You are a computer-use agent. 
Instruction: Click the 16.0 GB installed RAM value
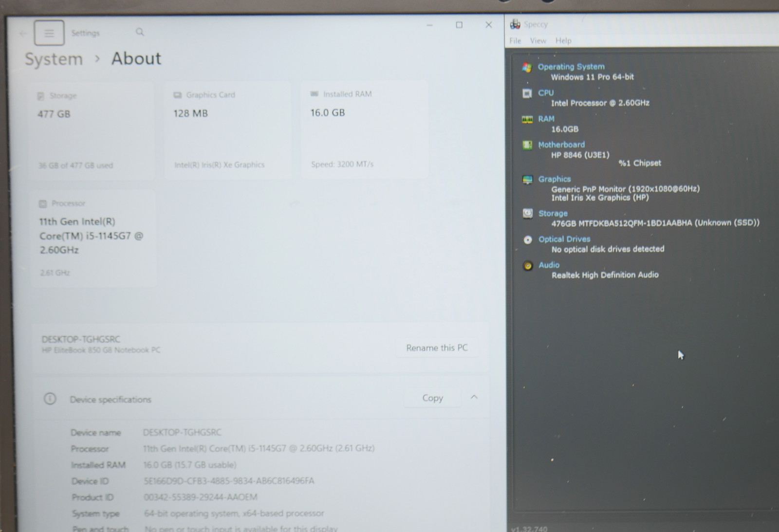[328, 112]
